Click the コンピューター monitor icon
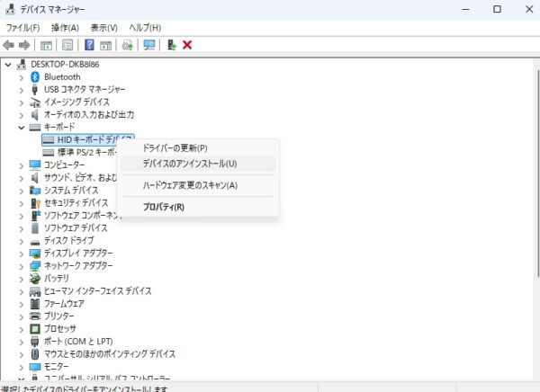Image resolution: width=540 pixels, height=392 pixels. pyautogui.click(x=35, y=165)
